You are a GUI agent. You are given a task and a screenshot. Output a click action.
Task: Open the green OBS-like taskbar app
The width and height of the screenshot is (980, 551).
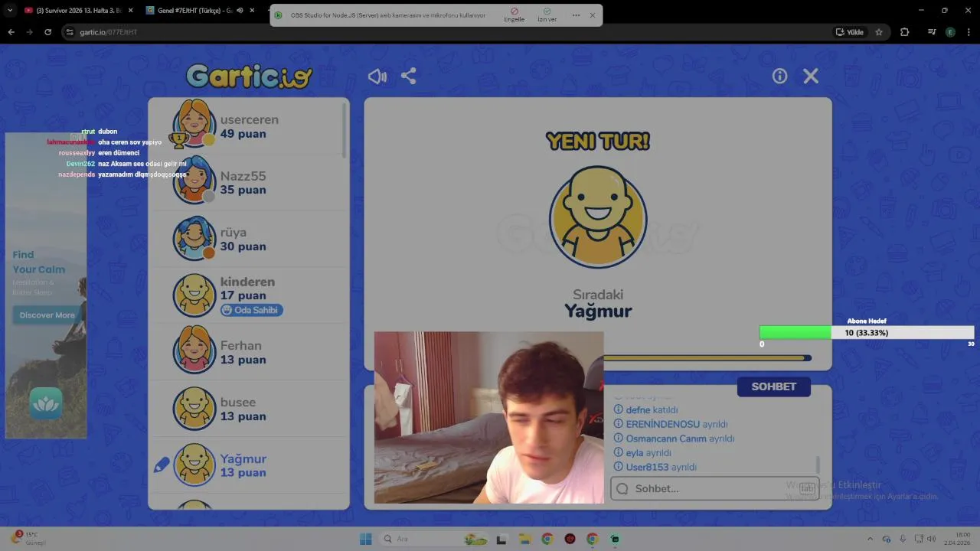coord(615,539)
